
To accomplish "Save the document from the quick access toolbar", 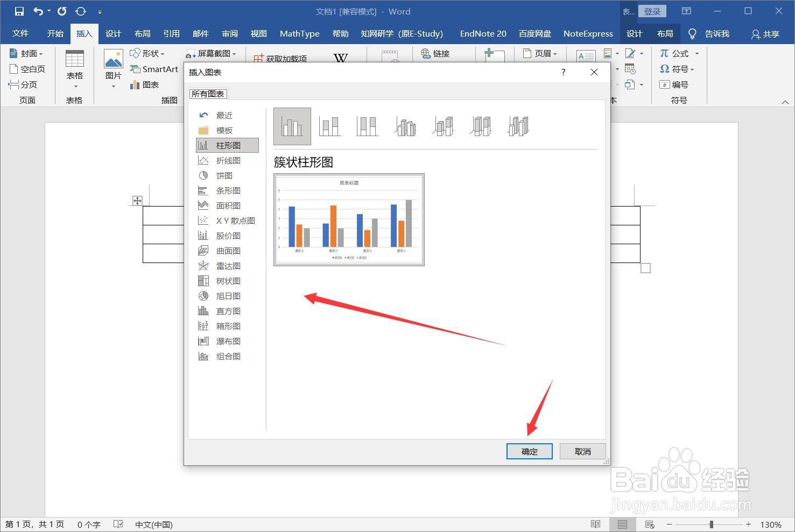I will coord(19,11).
